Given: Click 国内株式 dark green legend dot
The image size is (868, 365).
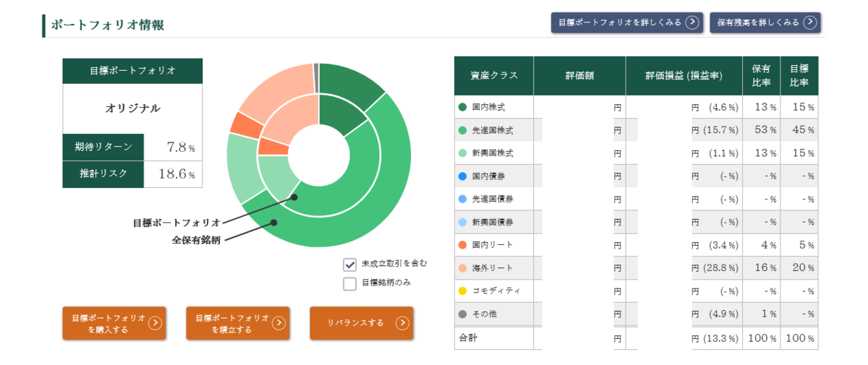Looking at the screenshot, I should coord(462,107).
